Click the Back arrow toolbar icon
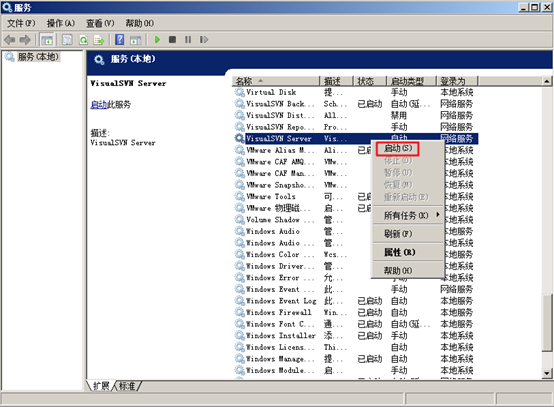This screenshot has width=554, height=407. tap(10, 40)
